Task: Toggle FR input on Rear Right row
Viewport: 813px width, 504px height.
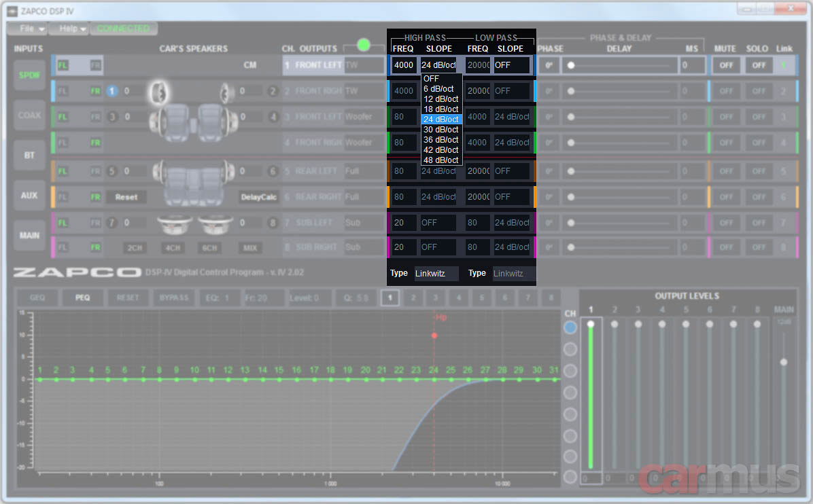Action: pos(95,197)
